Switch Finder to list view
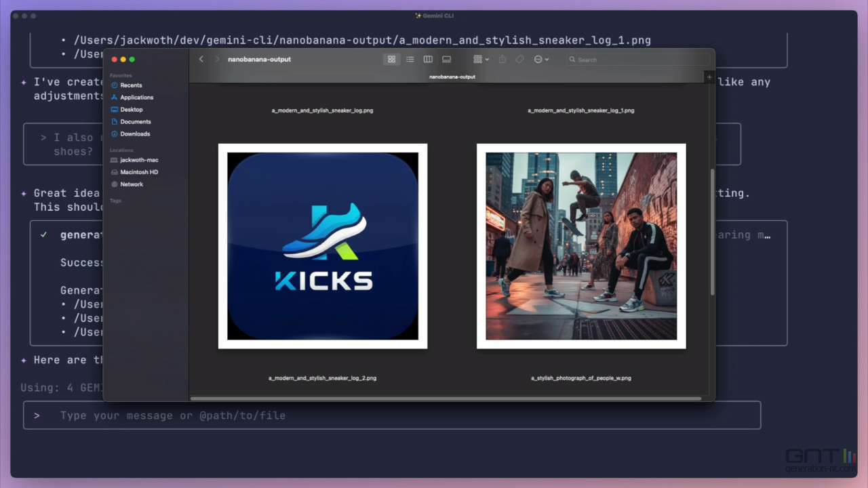This screenshot has height=488, width=868. click(x=410, y=60)
